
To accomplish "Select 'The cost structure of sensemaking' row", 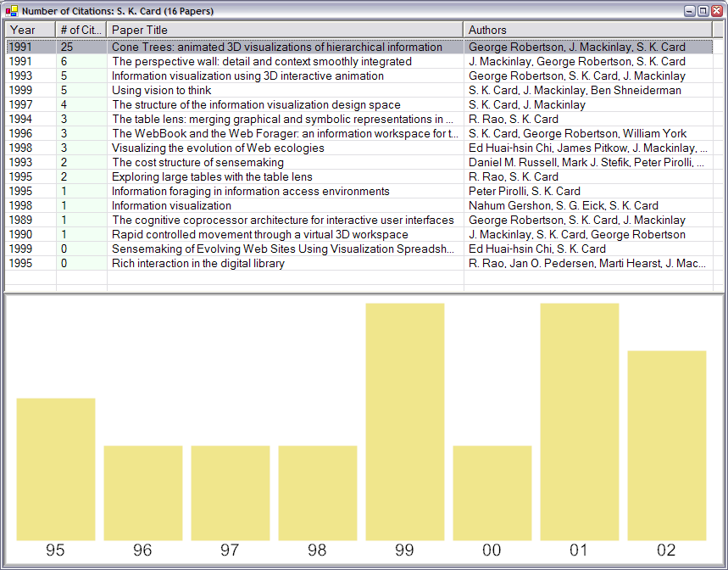I will click(358, 162).
